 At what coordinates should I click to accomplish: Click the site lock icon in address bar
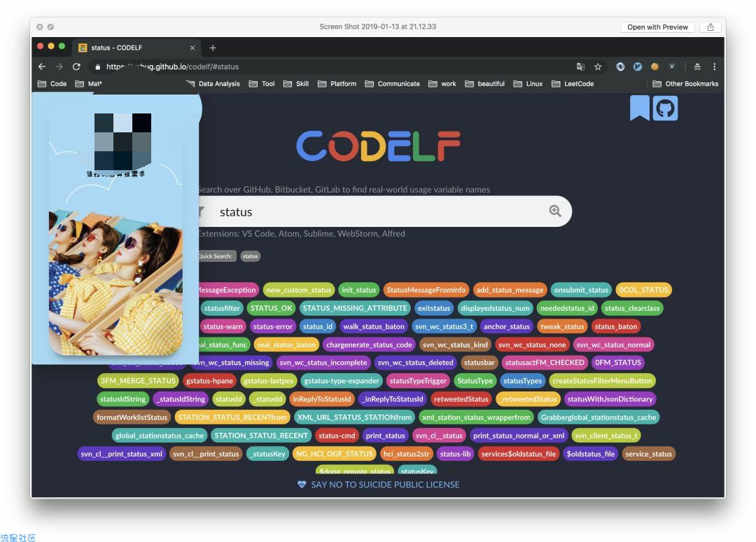(x=98, y=67)
